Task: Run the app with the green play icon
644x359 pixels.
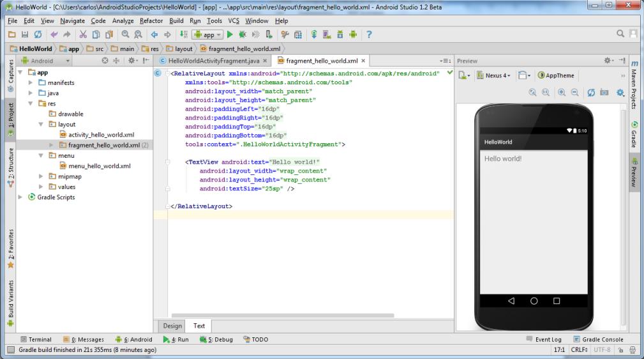Action: pyautogui.click(x=230, y=34)
